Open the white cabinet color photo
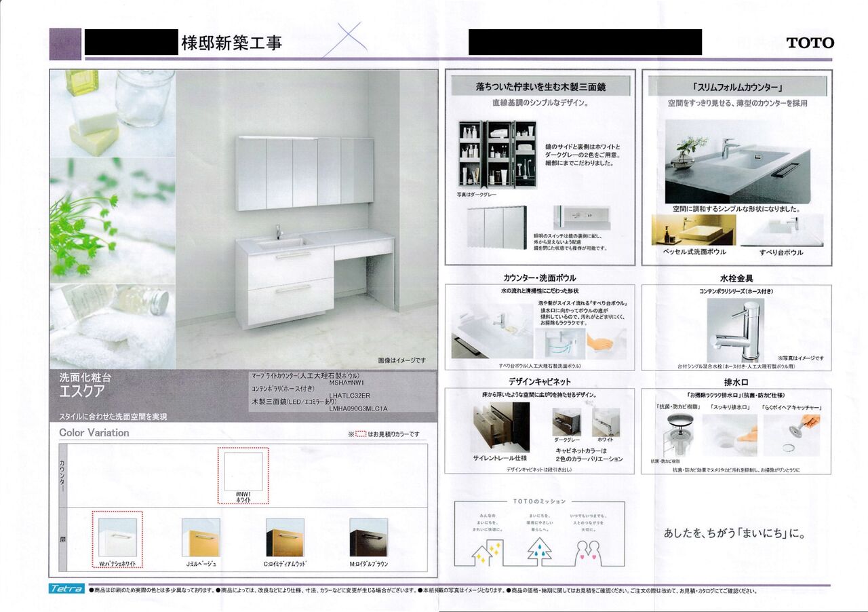Viewport: 868px width, 612px height. (x=606, y=422)
